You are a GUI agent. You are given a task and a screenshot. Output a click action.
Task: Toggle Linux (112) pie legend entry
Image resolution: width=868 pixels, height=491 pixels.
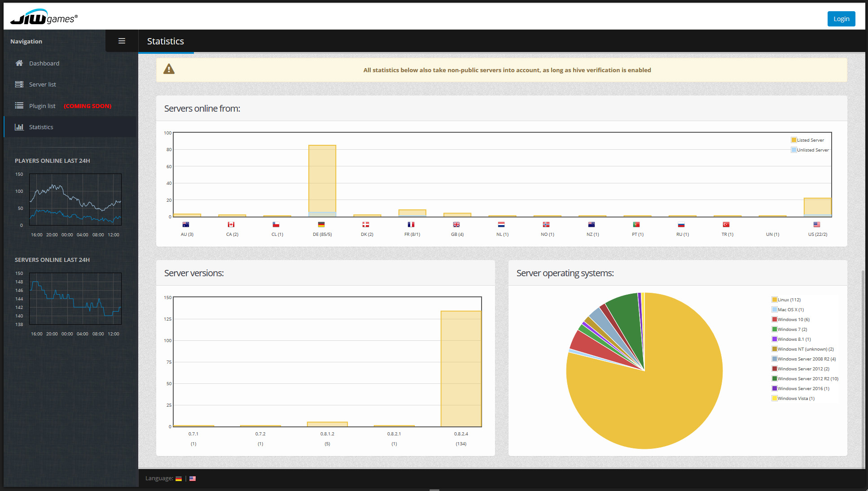(x=789, y=300)
